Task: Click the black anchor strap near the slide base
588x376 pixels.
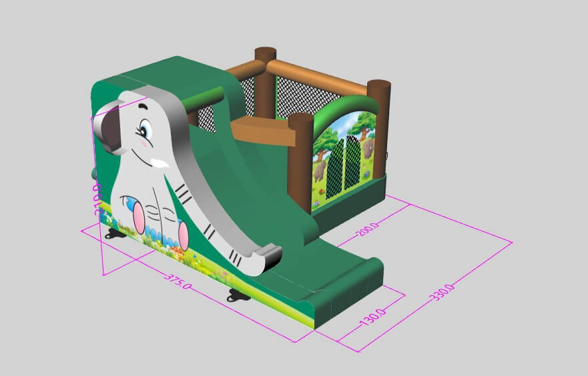Action: click(236, 296)
